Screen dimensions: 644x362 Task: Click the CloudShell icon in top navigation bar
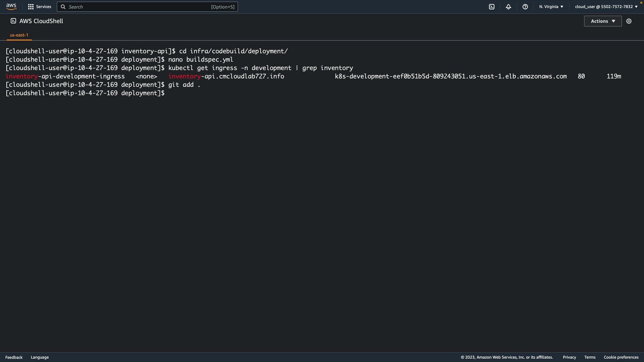[492, 7]
